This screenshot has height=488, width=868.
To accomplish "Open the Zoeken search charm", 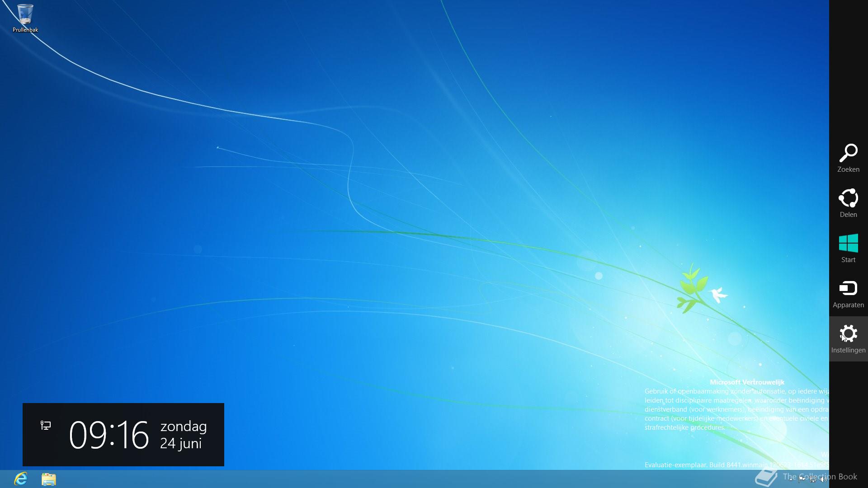I will tap(848, 158).
